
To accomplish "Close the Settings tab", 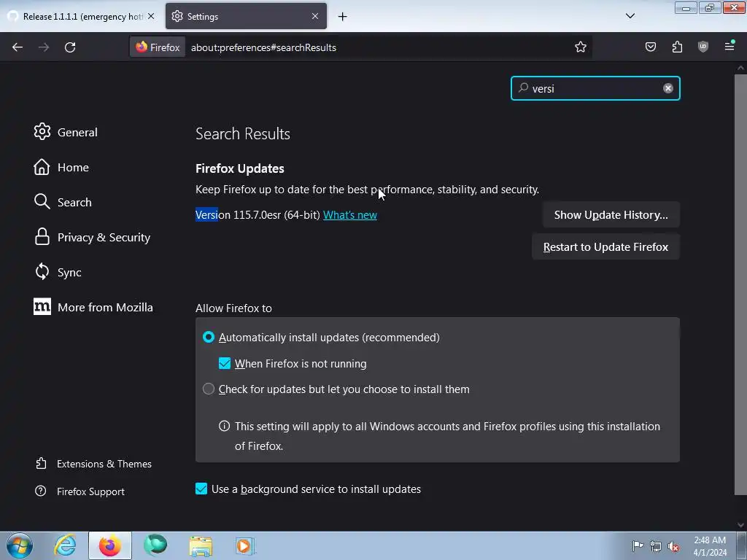I will coord(315,16).
